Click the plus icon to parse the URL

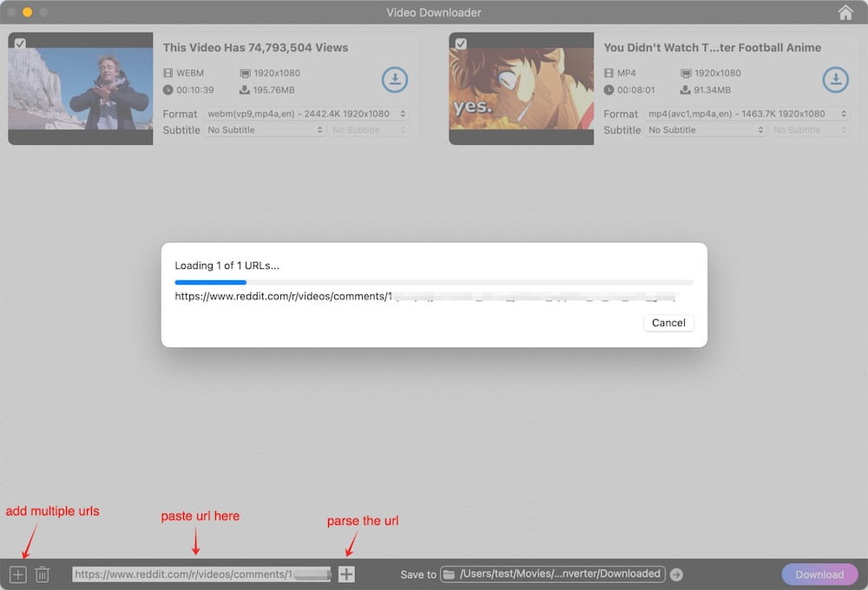click(346, 574)
